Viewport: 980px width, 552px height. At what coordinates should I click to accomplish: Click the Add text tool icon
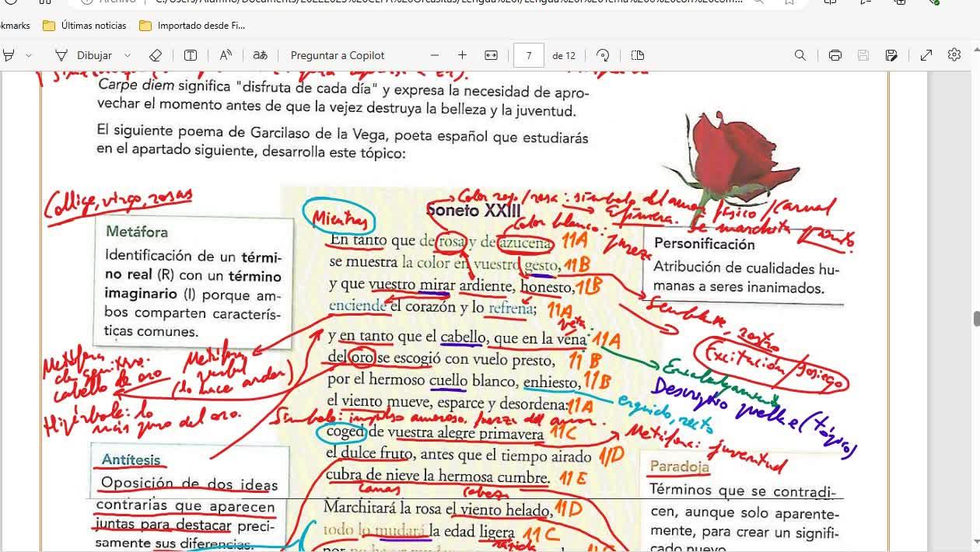190,55
